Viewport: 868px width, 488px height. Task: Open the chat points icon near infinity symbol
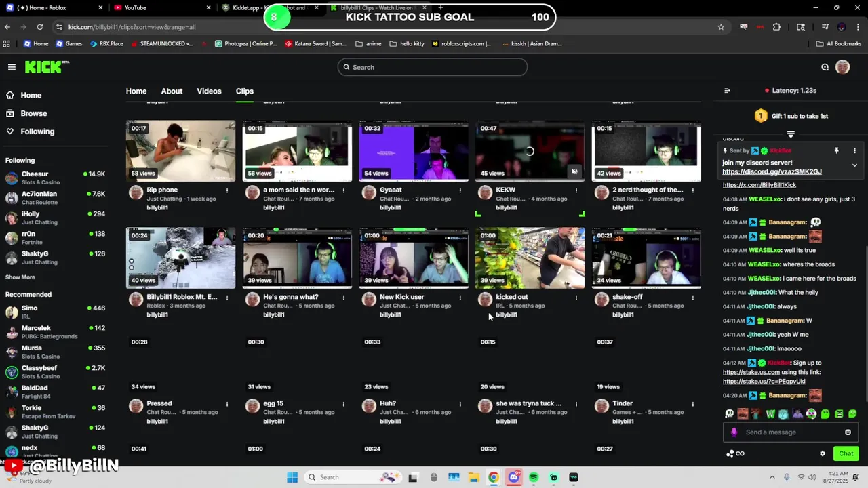click(x=730, y=453)
